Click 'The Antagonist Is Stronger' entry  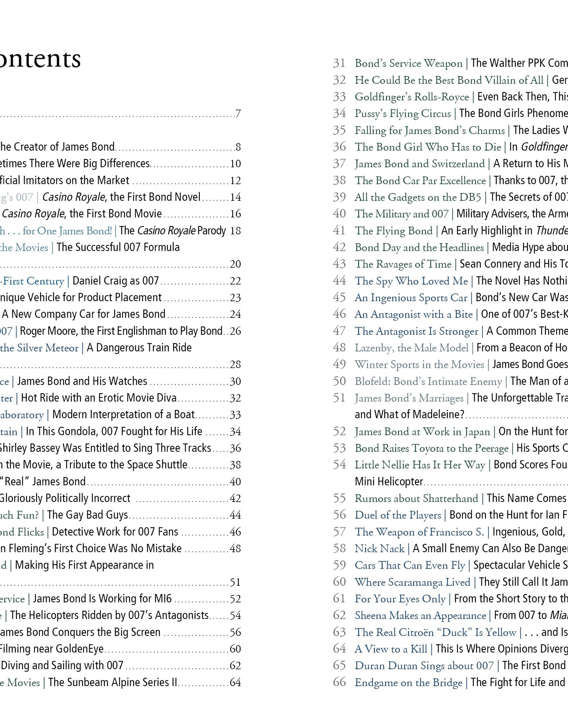tap(416, 331)
